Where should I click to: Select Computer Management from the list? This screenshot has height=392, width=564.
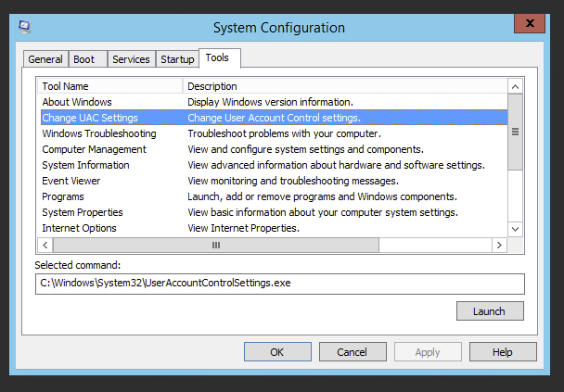tap(94, 149)
